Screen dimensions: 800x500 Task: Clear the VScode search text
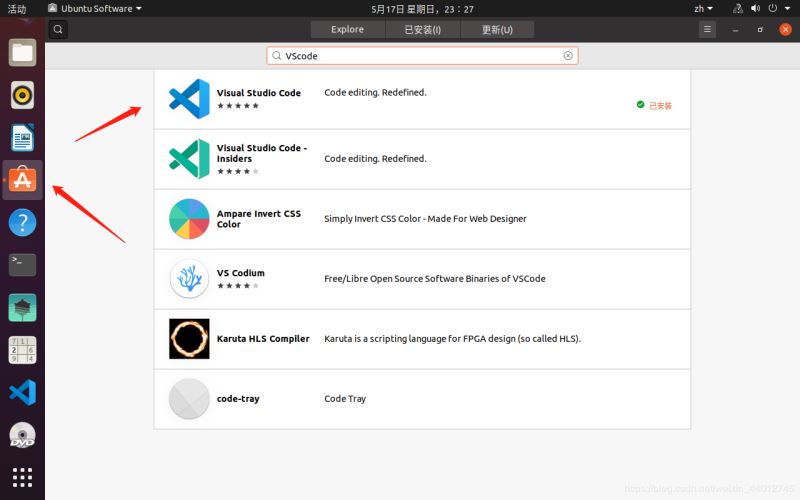click(x=568, y=56)
